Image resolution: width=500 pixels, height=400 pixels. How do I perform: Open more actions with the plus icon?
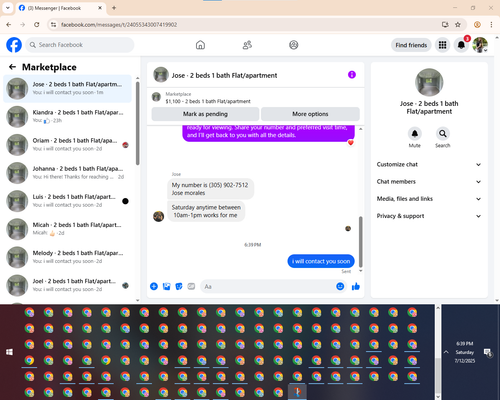pyautogui.click(x=154, y=286)
